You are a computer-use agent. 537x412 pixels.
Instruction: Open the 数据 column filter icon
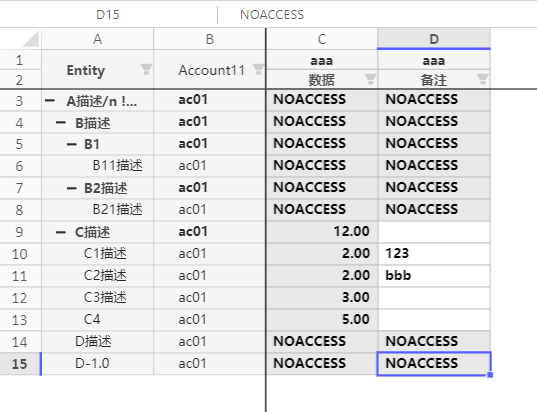[371, 79]
